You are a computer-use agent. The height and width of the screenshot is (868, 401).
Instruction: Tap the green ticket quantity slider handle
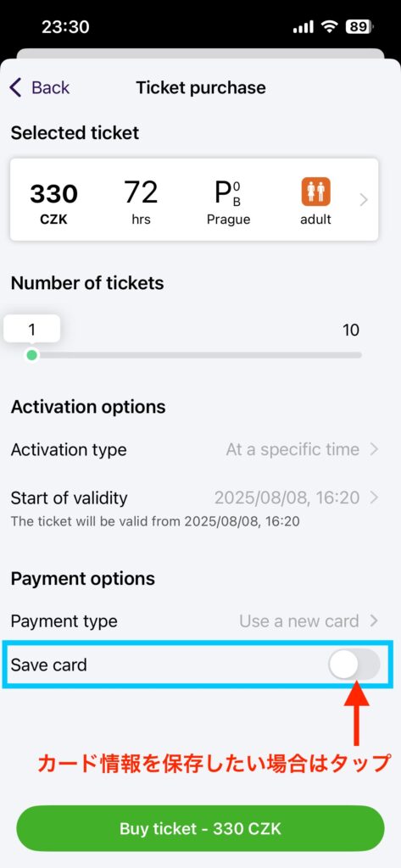[32, 355]
